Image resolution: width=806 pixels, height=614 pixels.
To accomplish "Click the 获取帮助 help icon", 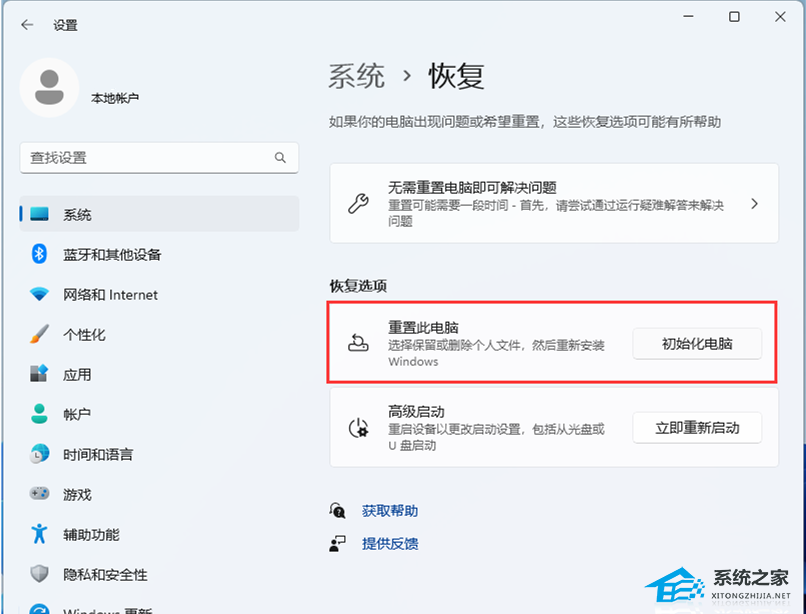I will [x=338, y=511].
